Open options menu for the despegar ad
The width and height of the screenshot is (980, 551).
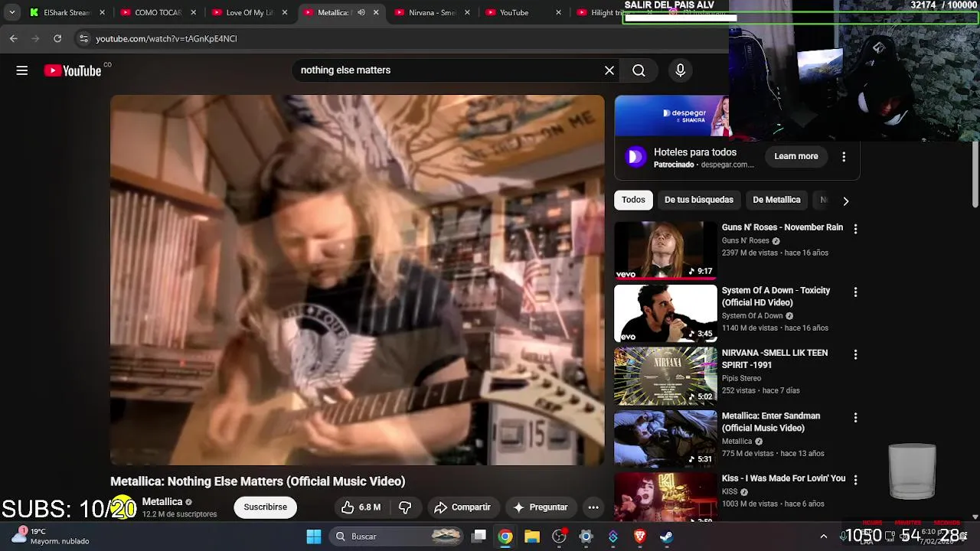point(844,156)
